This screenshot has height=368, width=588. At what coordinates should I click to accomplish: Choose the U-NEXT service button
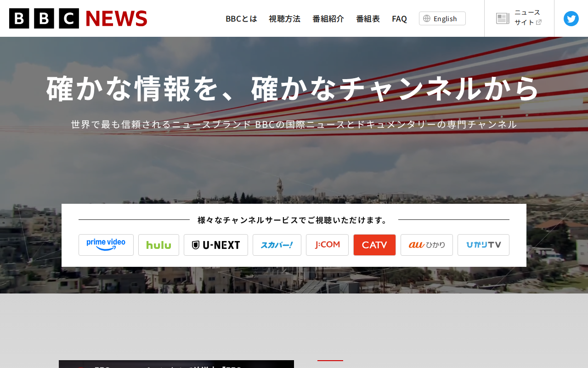point(216,245)
